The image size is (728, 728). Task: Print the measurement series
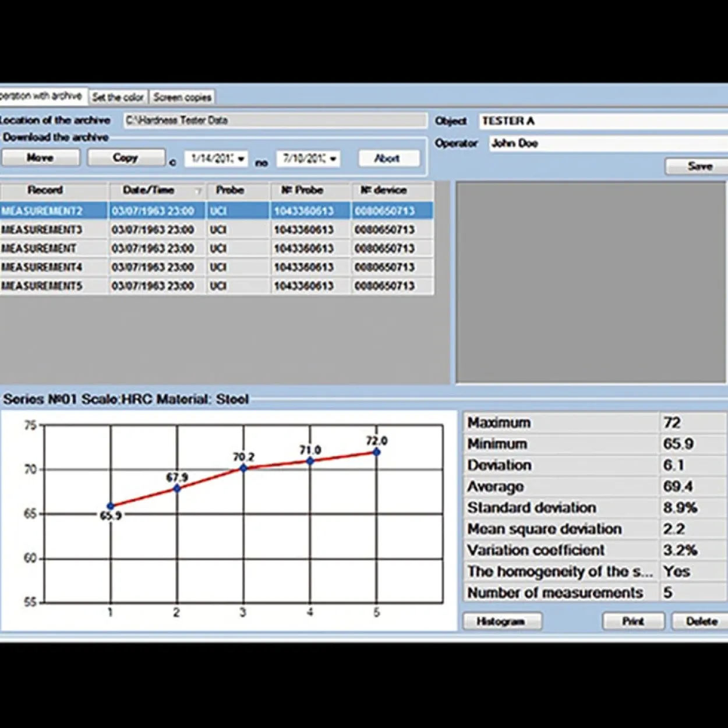[x=633, y=621]
